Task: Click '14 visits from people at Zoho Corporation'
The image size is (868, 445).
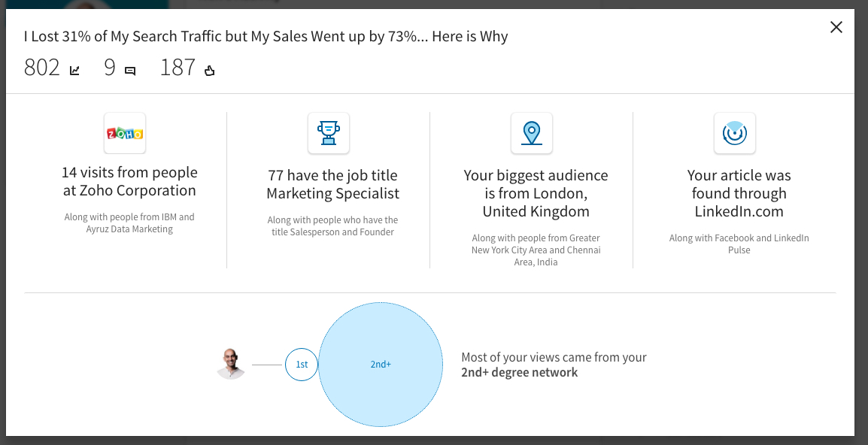Action: point(129,182)
